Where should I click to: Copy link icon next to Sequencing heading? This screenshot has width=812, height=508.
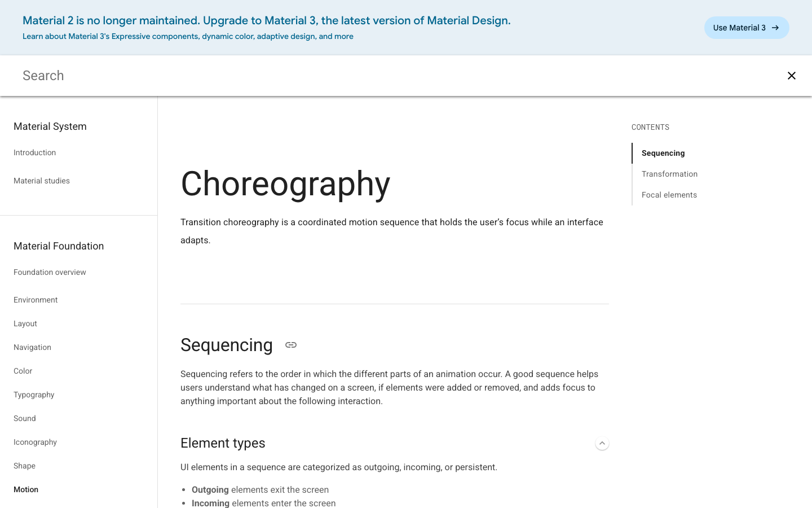[291, 345]
